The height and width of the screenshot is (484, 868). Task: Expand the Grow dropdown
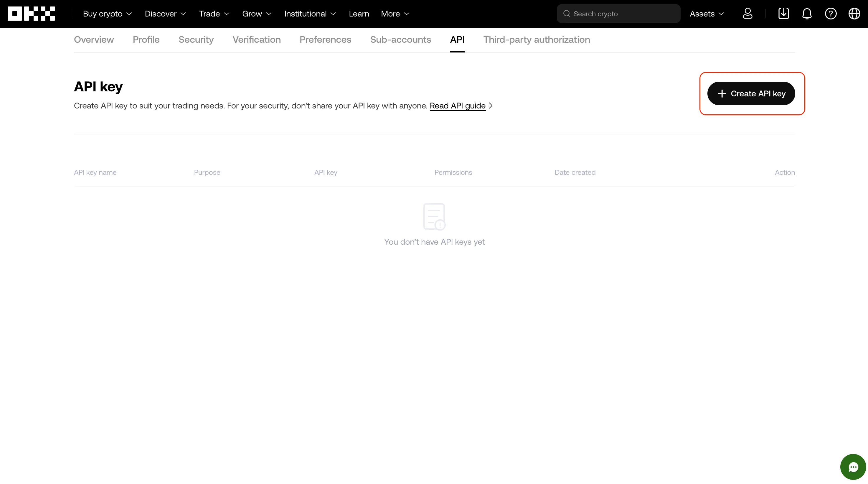(257, 14)
